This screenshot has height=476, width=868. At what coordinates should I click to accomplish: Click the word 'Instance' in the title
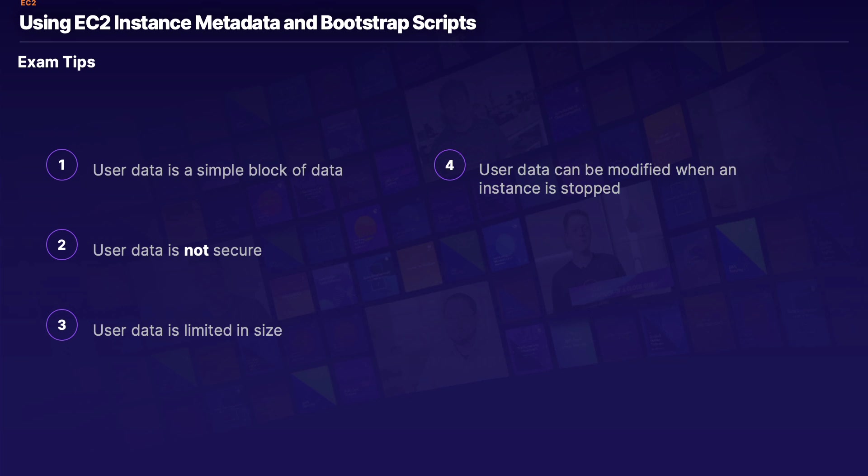click(x=152, y=23)
